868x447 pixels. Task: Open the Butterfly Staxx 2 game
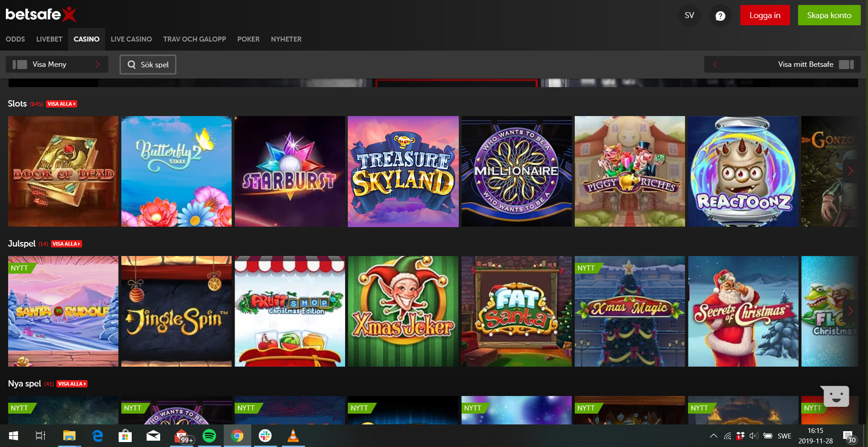pos(176,172)
